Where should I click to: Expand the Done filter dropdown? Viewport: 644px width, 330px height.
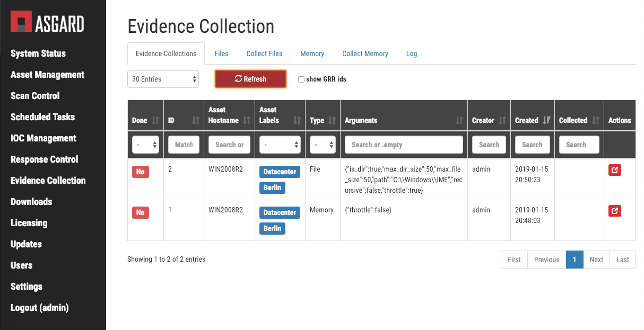click(x=145, y=145)
